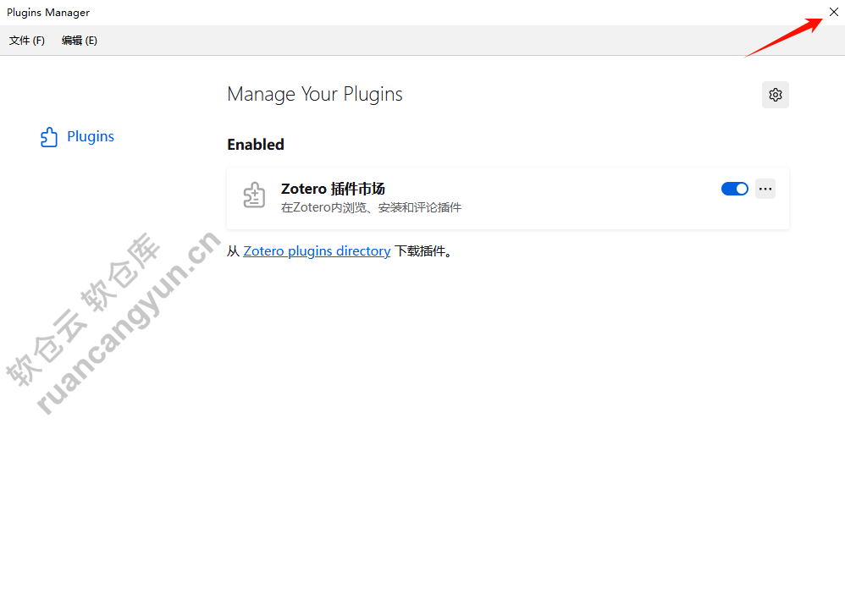The height and width of the screenshot is (616, 845).
Task: Open the 文件 (F) menu
Action: [x=27, y=41]
